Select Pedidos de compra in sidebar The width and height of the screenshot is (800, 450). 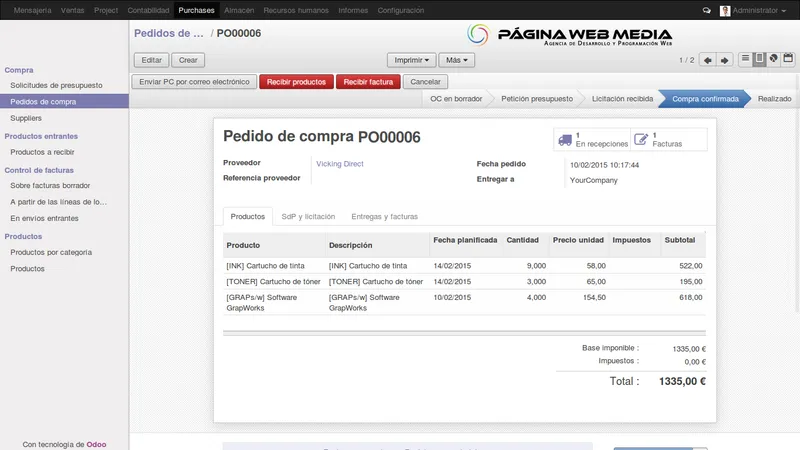click(64, 102)
